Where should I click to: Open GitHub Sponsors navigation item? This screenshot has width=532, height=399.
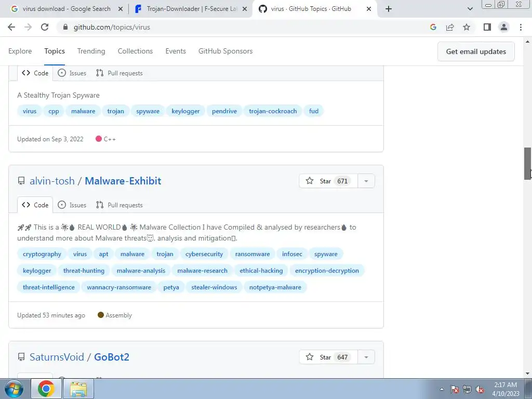(x=225, y=51)
